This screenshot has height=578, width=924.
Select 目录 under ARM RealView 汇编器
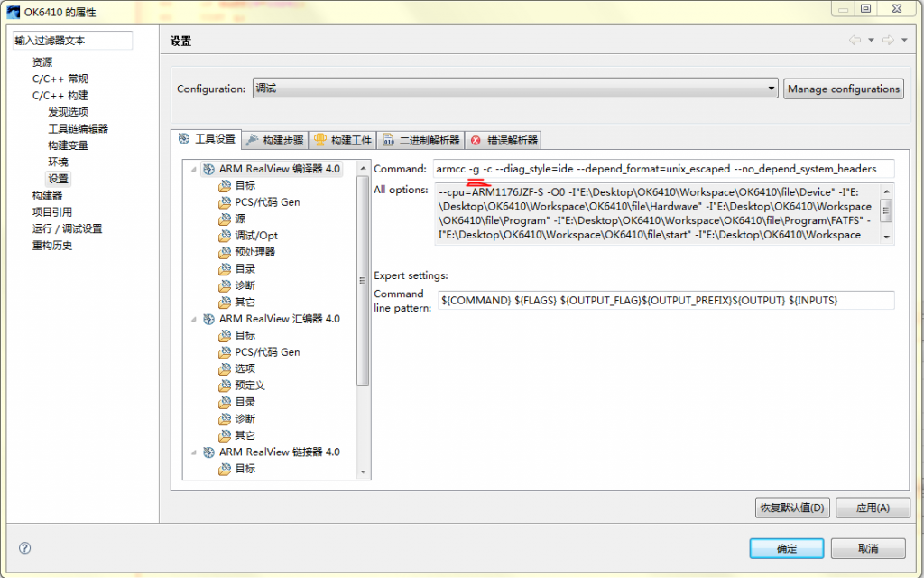coord(245,402)
